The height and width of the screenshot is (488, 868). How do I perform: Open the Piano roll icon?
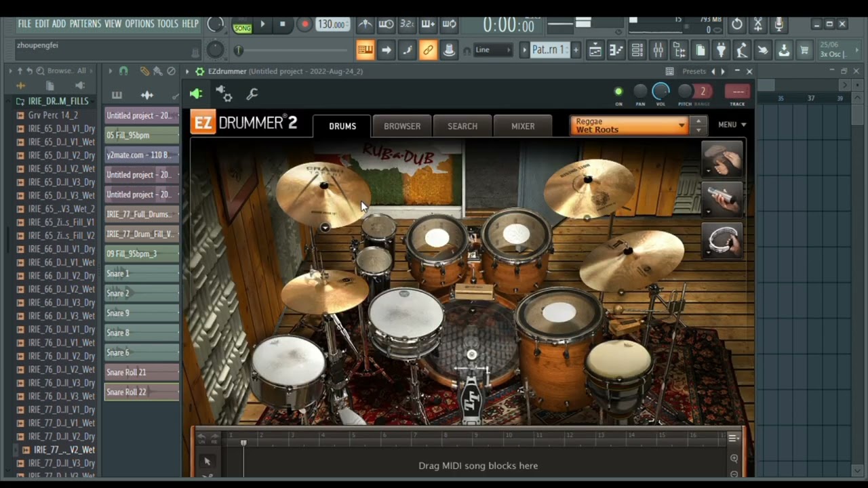pyautogui.click(x=616, y=50)
